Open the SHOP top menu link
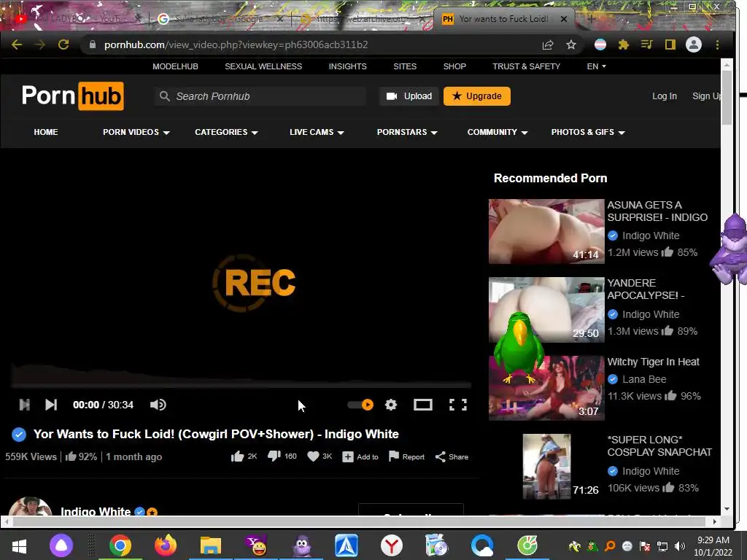 [x=454, y=66]
